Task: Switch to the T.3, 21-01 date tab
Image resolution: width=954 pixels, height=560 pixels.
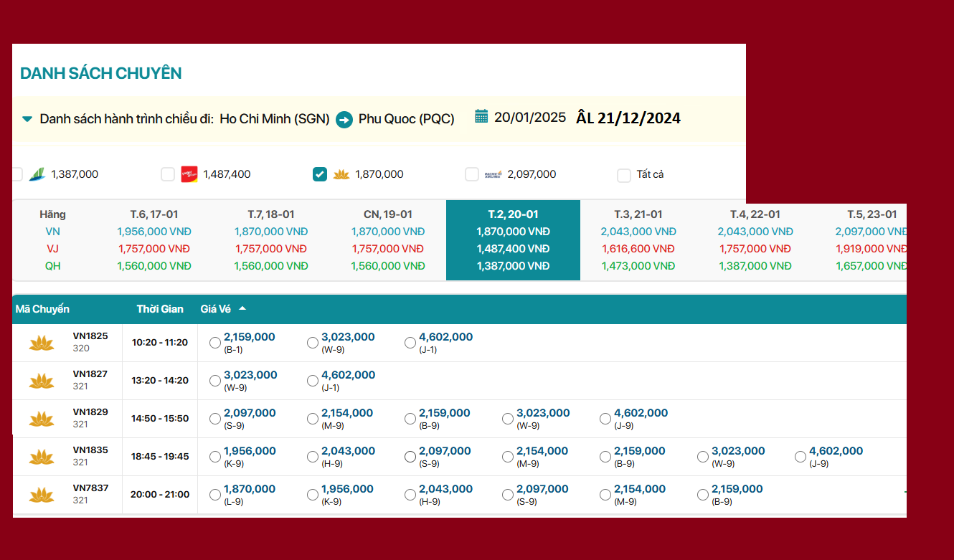Action: click(x=638, y=214)
